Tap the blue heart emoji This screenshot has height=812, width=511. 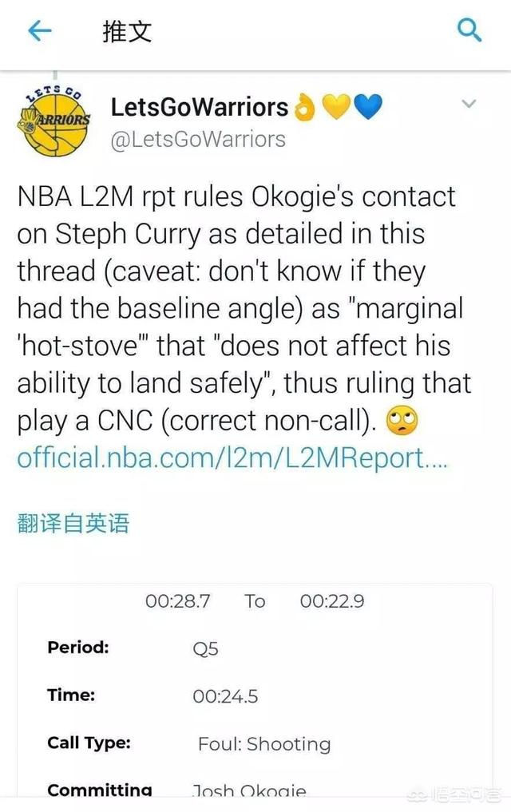(367, 107)
